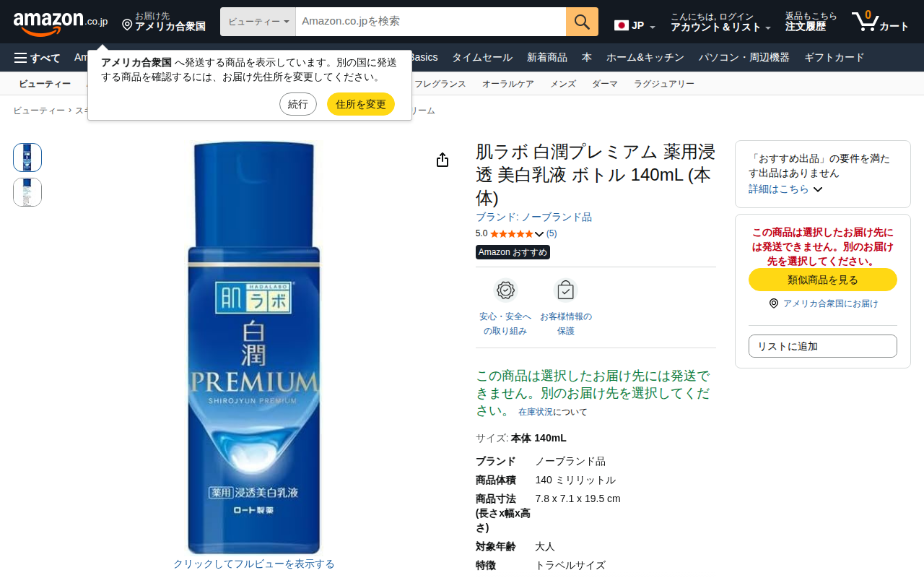Expand the 詳細はこちら chevron
Viewport: 924px width, 578px height.
(x=817, y=189)
